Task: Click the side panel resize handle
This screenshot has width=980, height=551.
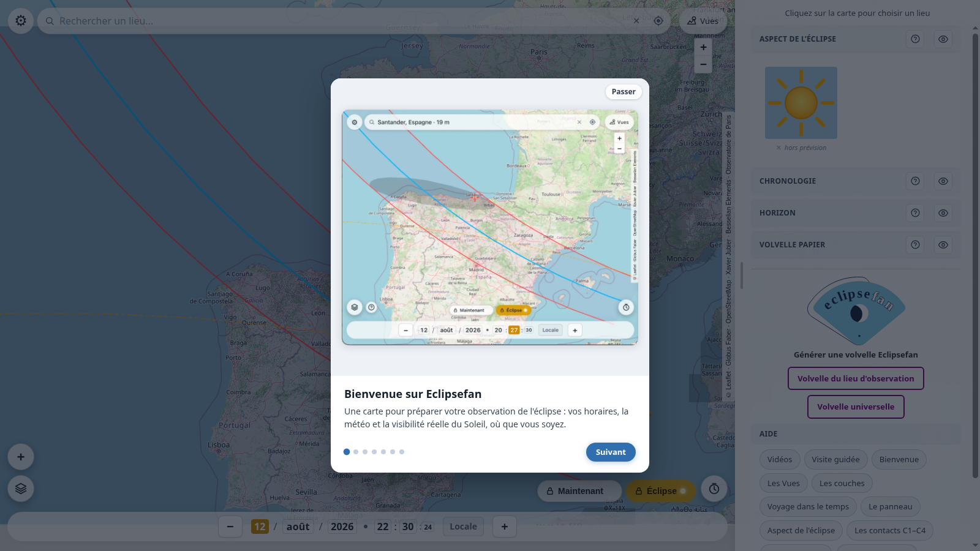Action: pyautogui.click(x=741, y=275)
